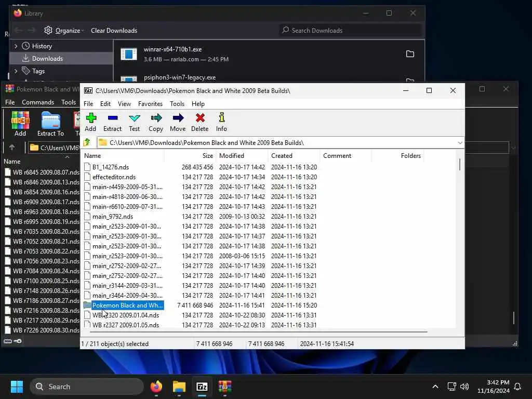Open the Tools menu in 7-Zip

(x=177, y=104)
